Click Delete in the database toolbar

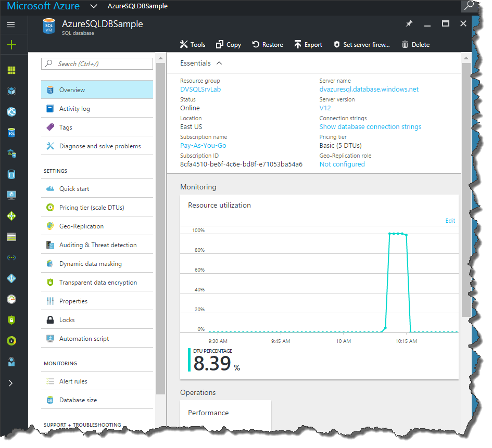point(416,45)
